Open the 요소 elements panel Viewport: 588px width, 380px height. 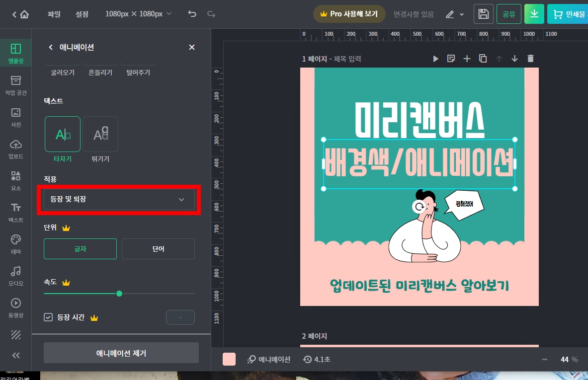(x=15, y=180)
